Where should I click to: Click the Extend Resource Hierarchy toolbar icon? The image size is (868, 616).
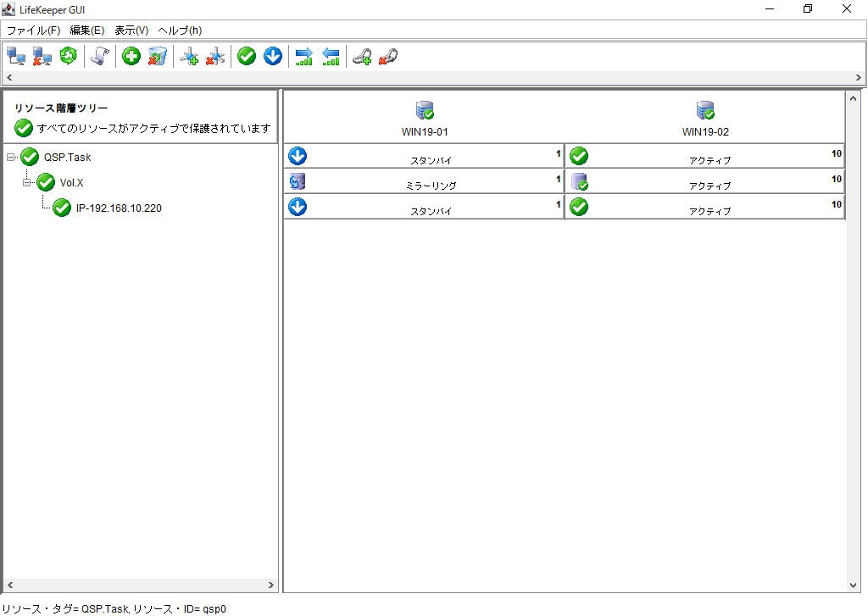(x=303, y=57)
